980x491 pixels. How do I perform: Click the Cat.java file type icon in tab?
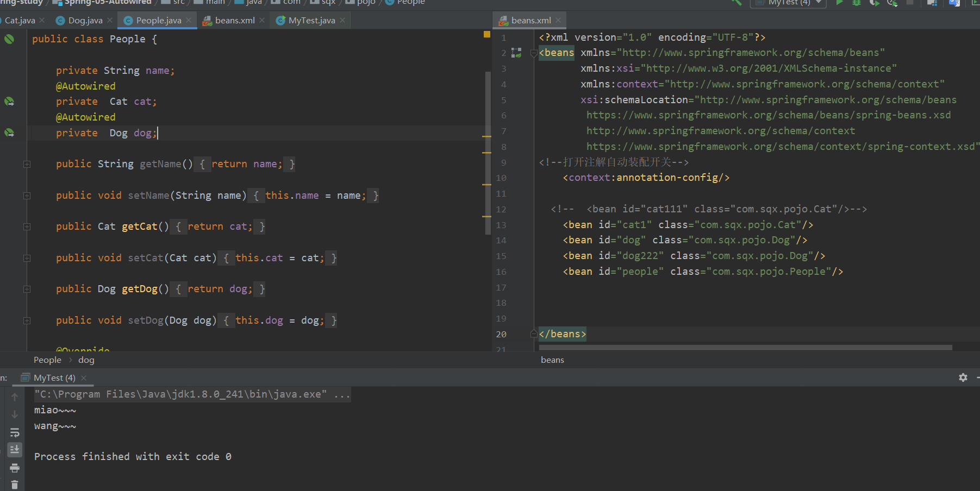(x=1, y=21)
